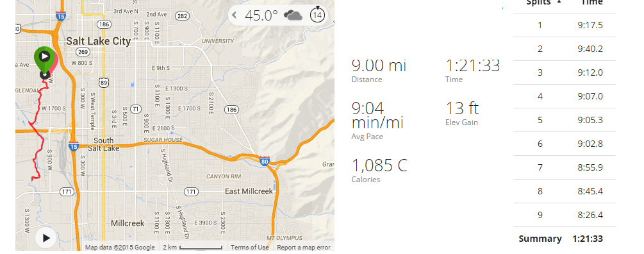Screen dimensions: 644x254
Task: Click the Time column header
Action: [x=591, y=2]
